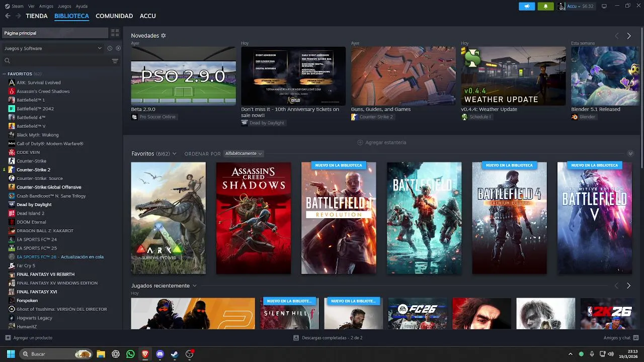Select the BIBLIOTECA tab
The width and height of the screenshot is (644, 362).
[x=71, y=16]
